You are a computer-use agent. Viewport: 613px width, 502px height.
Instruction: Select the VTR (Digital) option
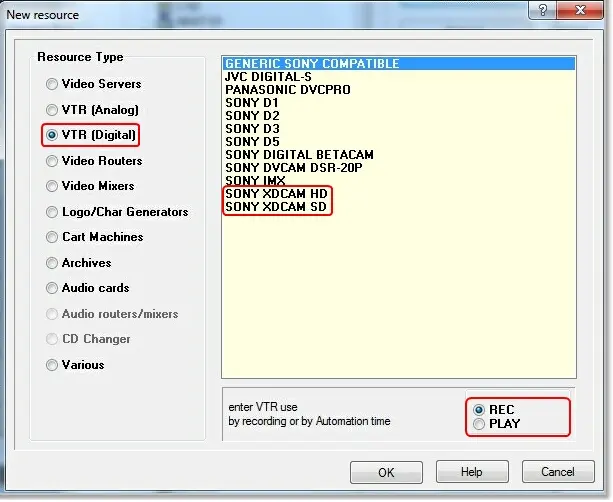point(52,135)
